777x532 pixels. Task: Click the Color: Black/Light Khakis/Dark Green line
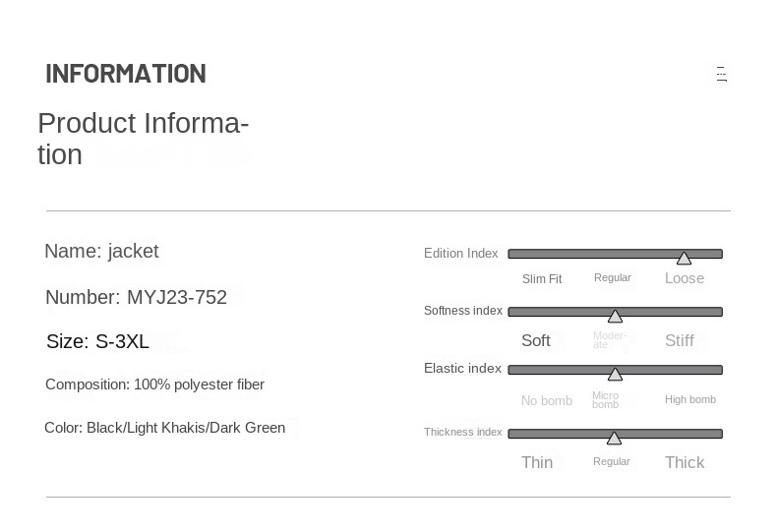(164, 428)
